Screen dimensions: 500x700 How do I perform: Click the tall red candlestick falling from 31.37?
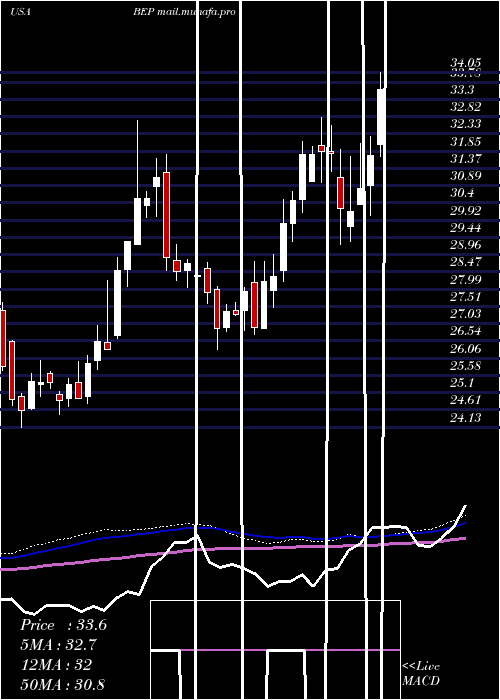coord(167,215)
